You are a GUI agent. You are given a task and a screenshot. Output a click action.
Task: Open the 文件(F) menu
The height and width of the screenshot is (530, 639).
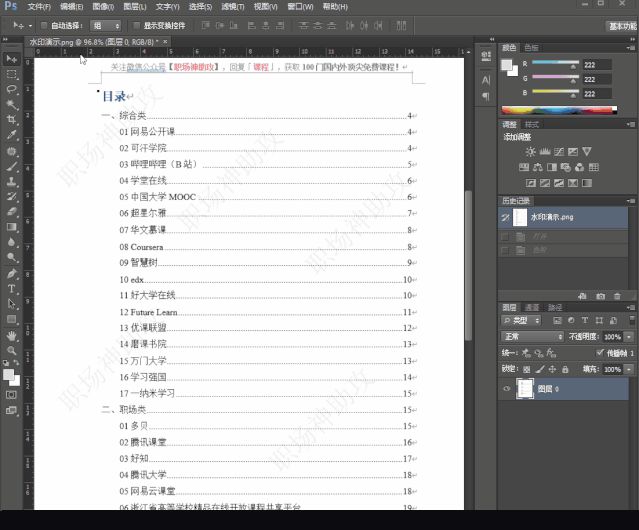click(39, 7)
